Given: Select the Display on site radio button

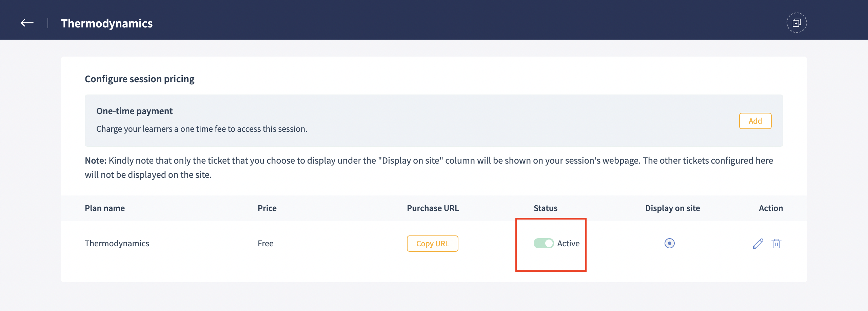Looking at the screenshot, I should tap(669, 243).
